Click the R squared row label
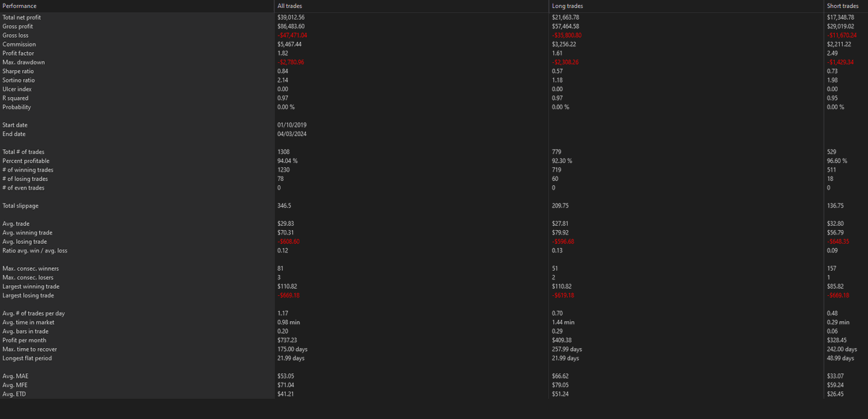 point(16,98)
